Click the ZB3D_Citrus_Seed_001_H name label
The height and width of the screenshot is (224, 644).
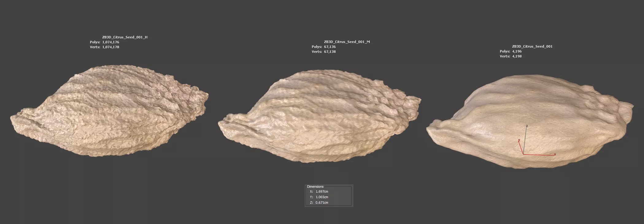tap(125, 37)
